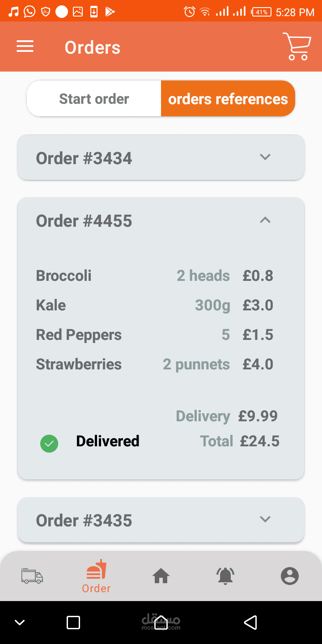Open the shopping cart

point(297,47)
